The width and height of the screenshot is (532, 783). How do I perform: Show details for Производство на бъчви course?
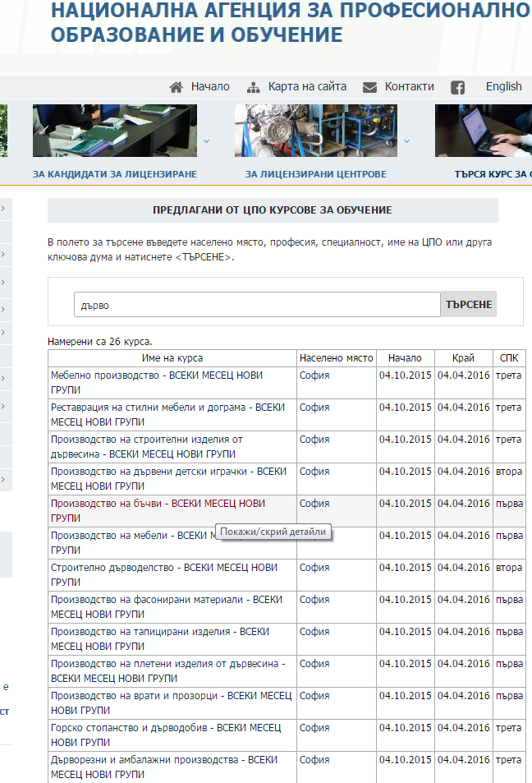(x=158, y=510)
